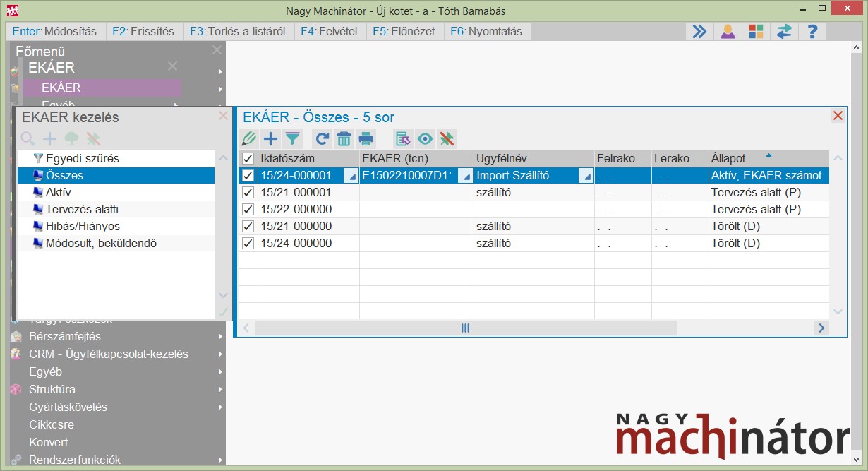
Task: Click the F4: Felvétel button
Action: 329,31
